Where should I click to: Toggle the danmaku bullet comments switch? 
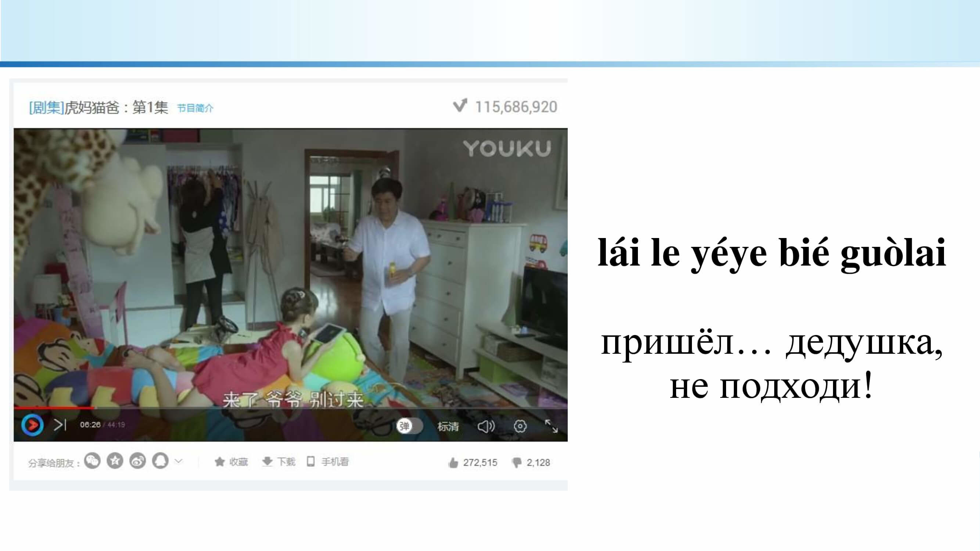409,426
